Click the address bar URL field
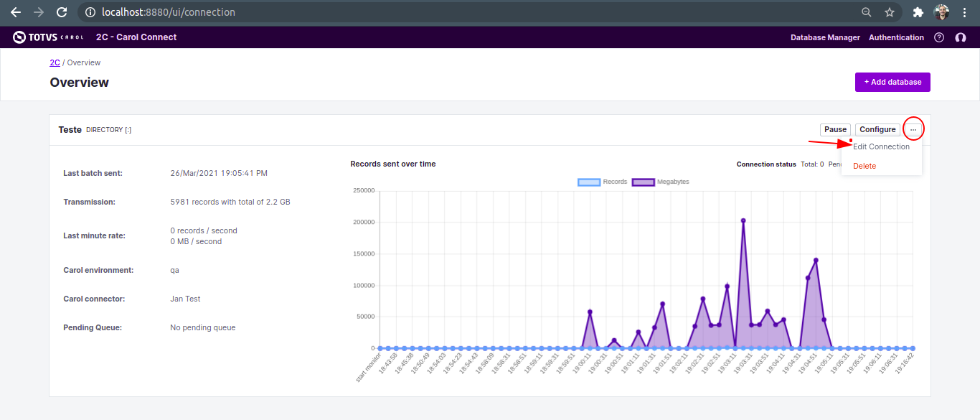Viewport: 980px width, 420px height. coord(430,12)
